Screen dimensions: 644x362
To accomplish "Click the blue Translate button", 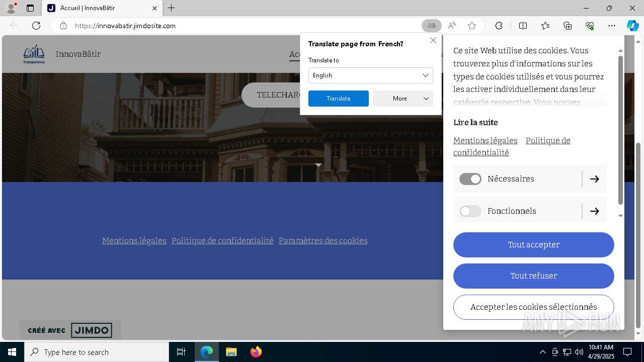I will [339, 99].
